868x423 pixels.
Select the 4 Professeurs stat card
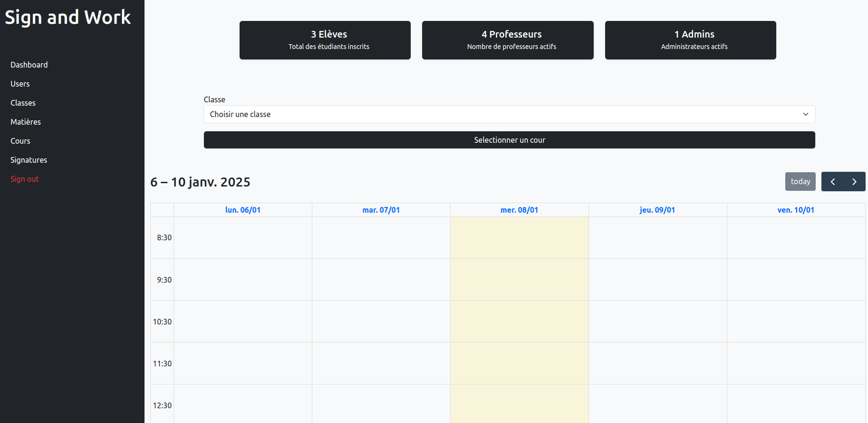pyautogui.click(x=507, y=40)
